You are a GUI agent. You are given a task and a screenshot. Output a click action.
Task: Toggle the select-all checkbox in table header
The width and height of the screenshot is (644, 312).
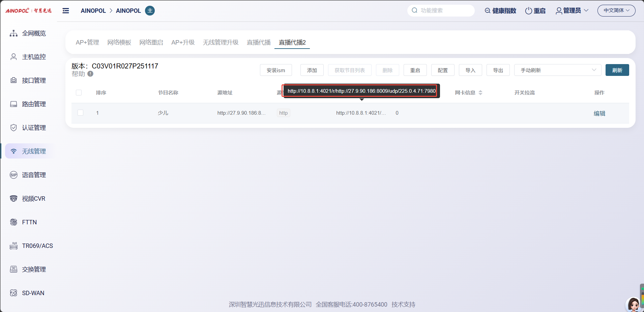pyautogui.click(x=79, y=93)
